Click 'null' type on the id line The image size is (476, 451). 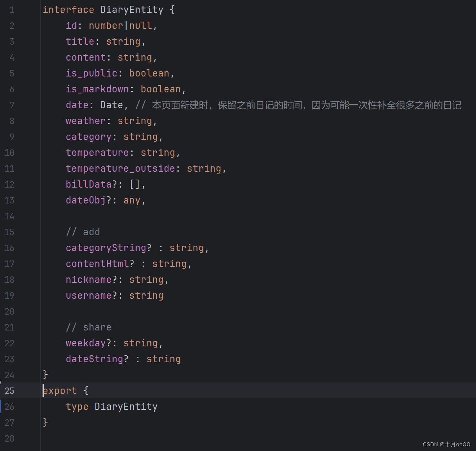141,26
